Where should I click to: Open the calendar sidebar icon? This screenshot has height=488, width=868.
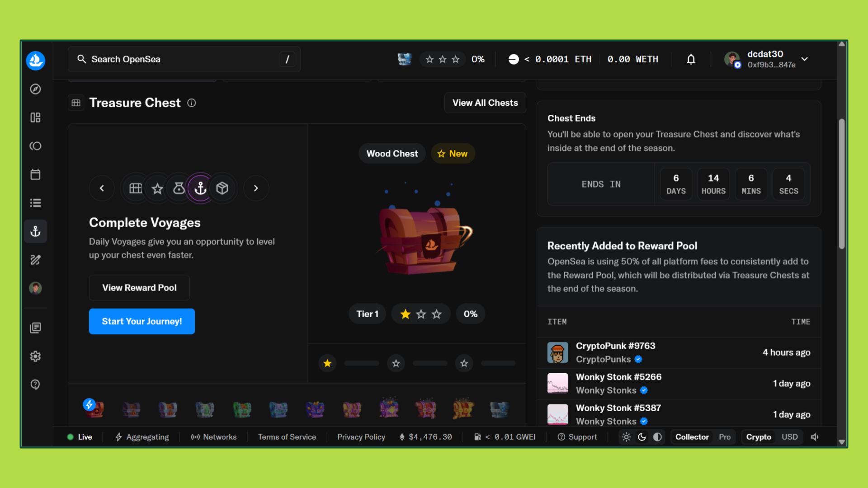(35, 174)
